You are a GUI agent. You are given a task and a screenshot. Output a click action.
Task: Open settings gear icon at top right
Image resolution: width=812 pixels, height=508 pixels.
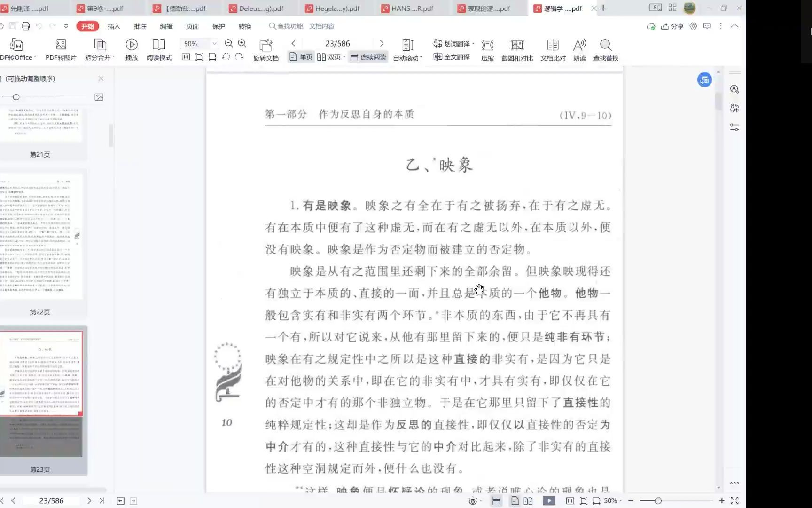pos(693,26)
